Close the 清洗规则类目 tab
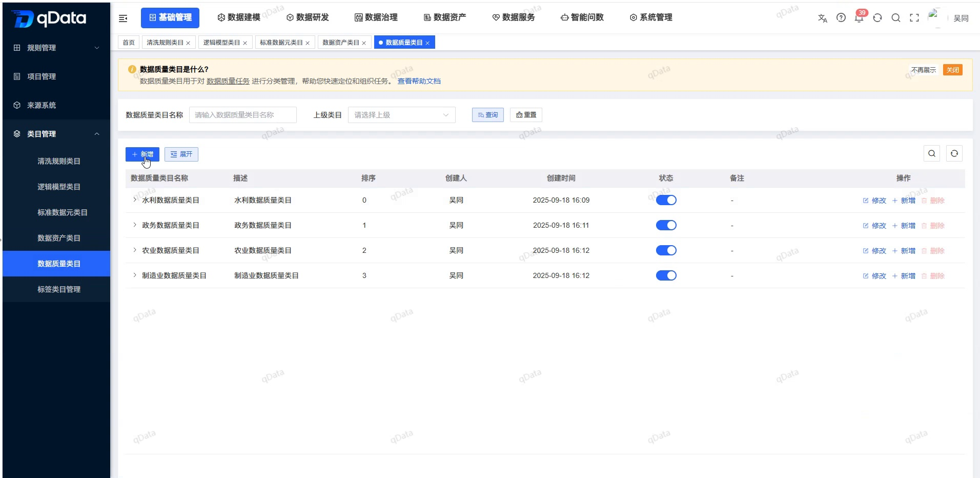Image resolution: width=980 pixels, height=478 pixels. [x=188, y=43]
